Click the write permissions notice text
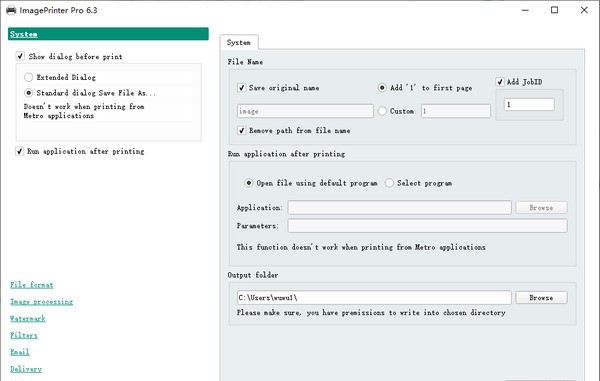600x381 pixels. click(371, 313)
